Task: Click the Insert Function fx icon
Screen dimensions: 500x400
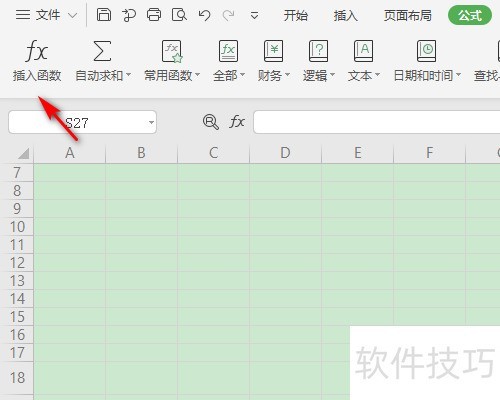Action: 37,52
